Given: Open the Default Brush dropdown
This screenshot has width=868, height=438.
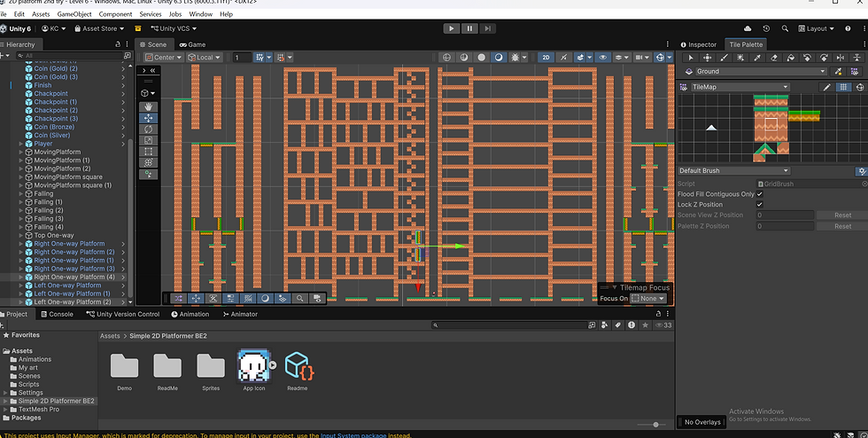Looking at the screenshot, I should (x=733, y=171).
